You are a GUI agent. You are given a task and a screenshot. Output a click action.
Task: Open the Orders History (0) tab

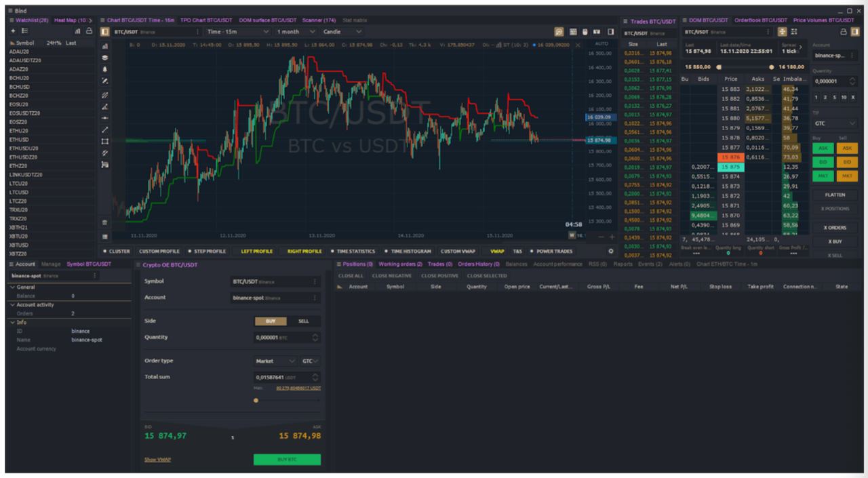pyautogui.click(x=479, y=264)
